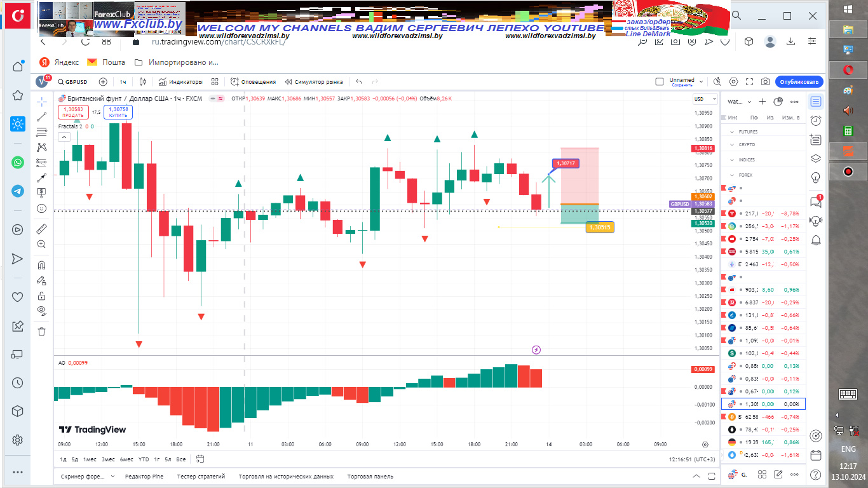Image resolution: width=868 pixels, height=488 pixels.
Task: Open the Fibonacci retracement tool group
Action: tap(41, 132)
